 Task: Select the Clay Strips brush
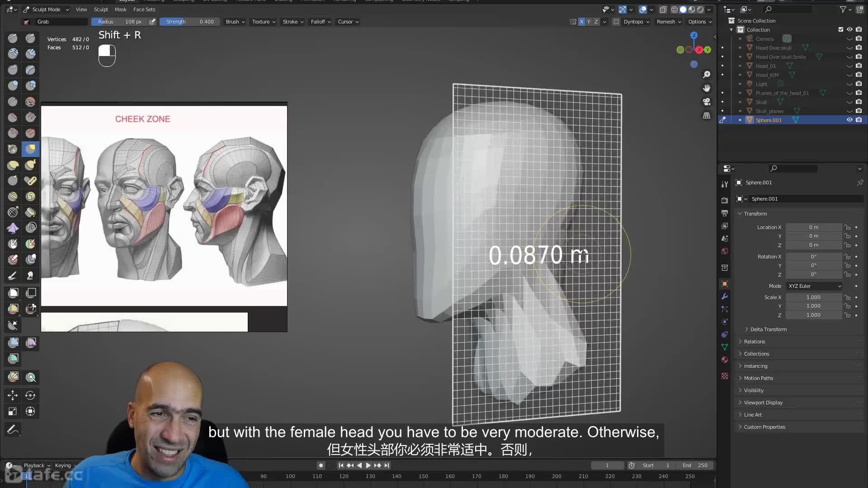coord(30,54)
